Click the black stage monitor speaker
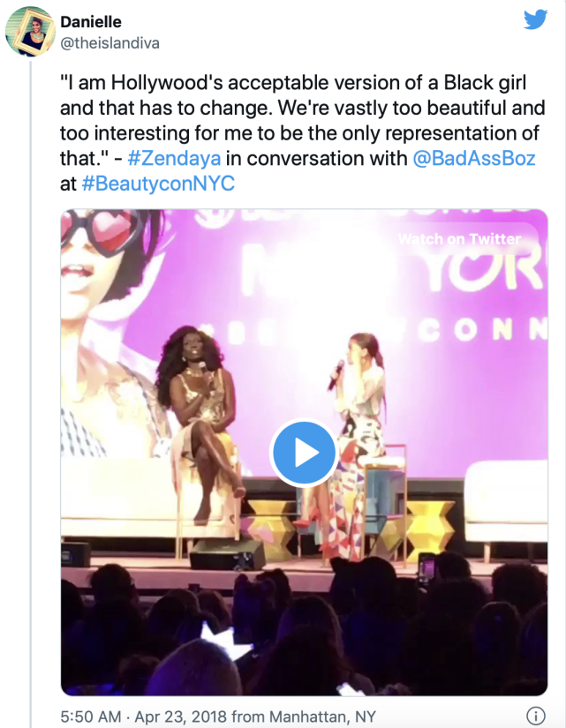The height and width of the screenshot is (728, 566). pos(227,554)
